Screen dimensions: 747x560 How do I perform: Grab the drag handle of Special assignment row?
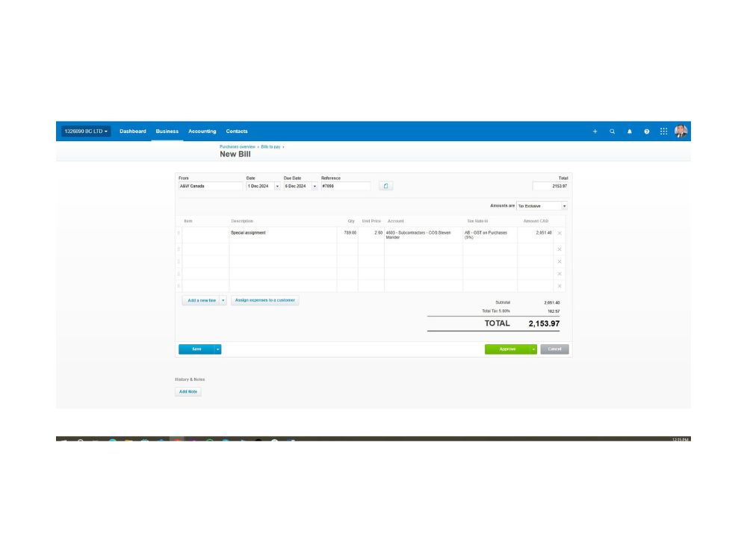click(179, 233)
